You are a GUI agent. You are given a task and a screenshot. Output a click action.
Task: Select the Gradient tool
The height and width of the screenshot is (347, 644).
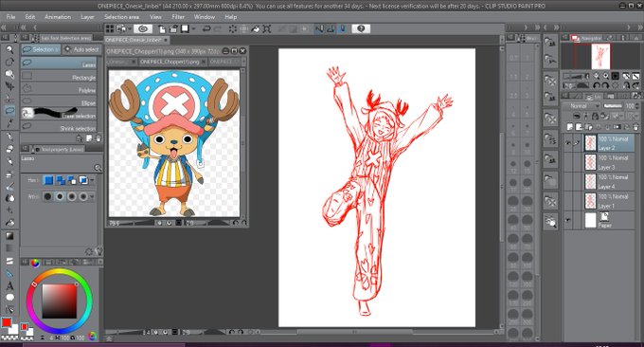pyautogui.click(x=9, y=236)
